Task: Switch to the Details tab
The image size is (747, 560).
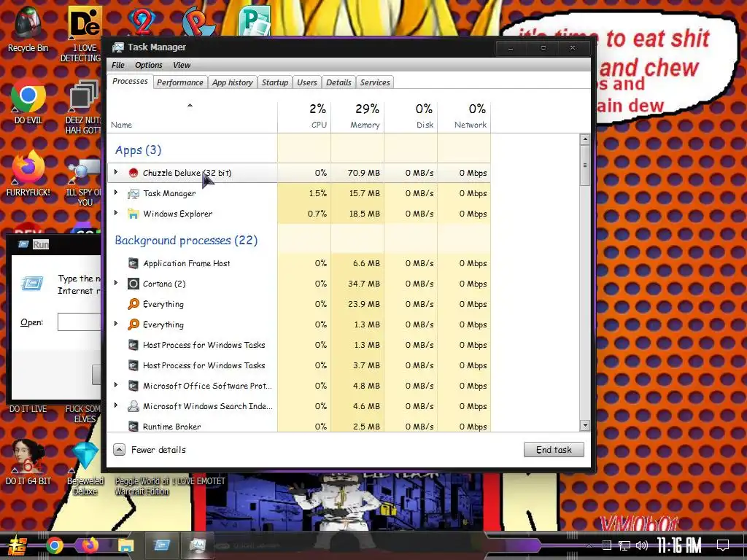Action: (x=338, y=82)
